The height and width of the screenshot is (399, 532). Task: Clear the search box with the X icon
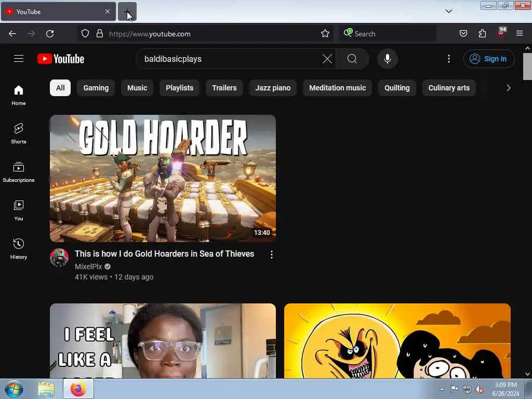[x=327, y=59]
